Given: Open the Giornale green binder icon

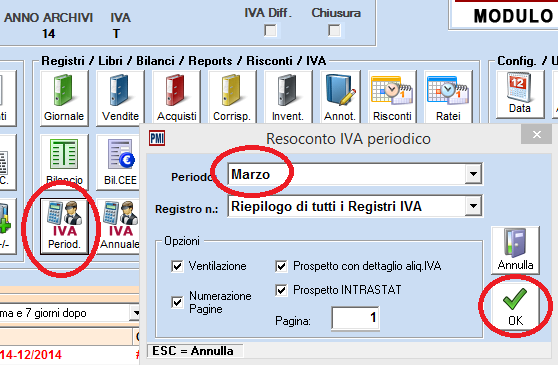Looking at the screenshot, I should pyautogui.click(x=64, y=98).
